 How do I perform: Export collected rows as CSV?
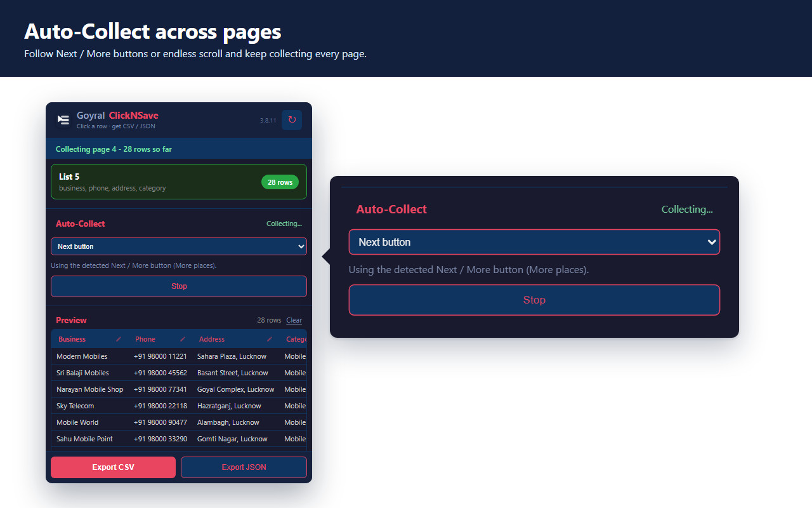113,467
